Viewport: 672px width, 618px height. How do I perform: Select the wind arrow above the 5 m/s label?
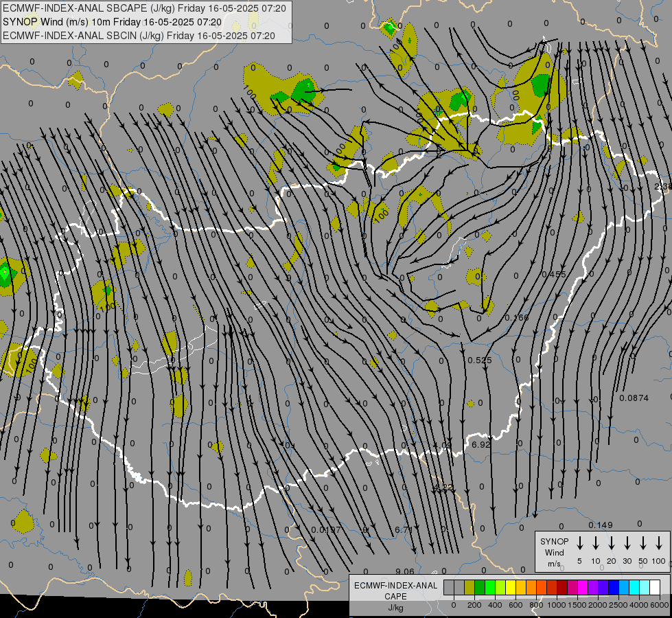(x=580, y=543)
